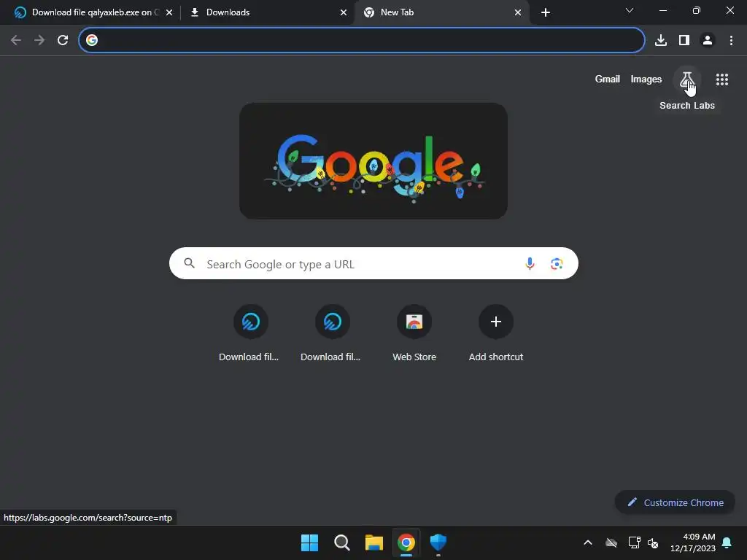Click the magnifier icon in search box

(x=189, y=263)
